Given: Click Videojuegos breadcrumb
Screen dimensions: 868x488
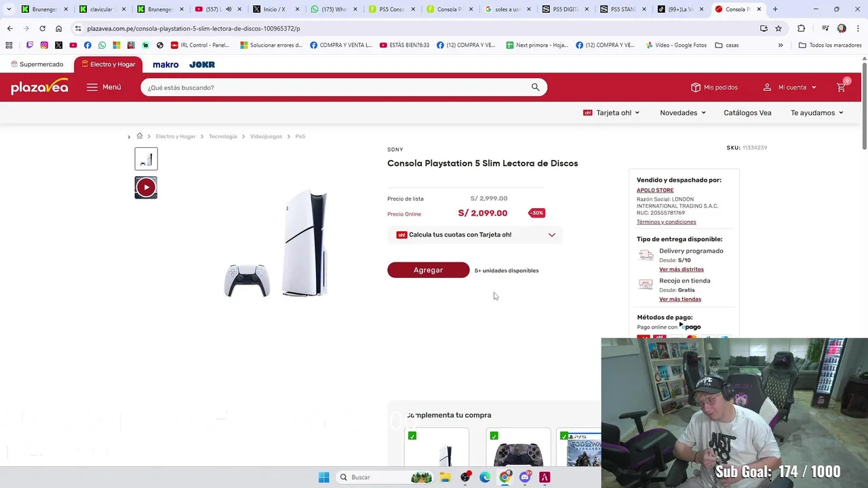Looking at the screenshot, I should click(x=266, y=136).
